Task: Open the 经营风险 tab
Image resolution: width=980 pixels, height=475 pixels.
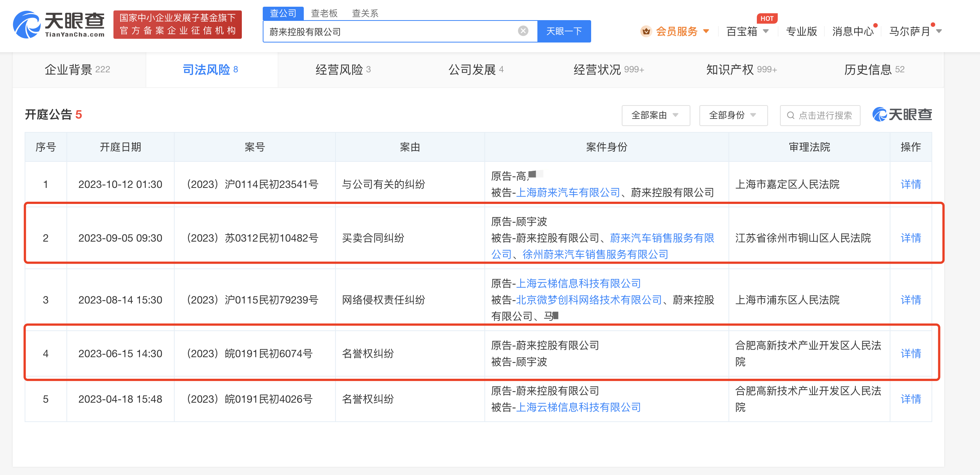Action: [343, 70]
